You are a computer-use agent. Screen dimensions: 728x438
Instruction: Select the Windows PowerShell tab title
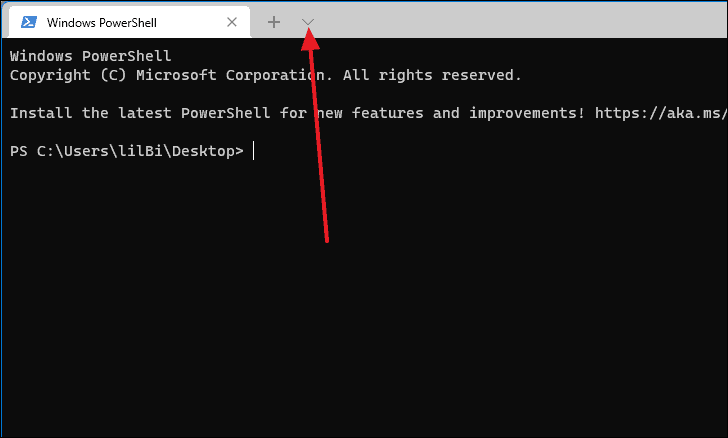coord(102,22)
